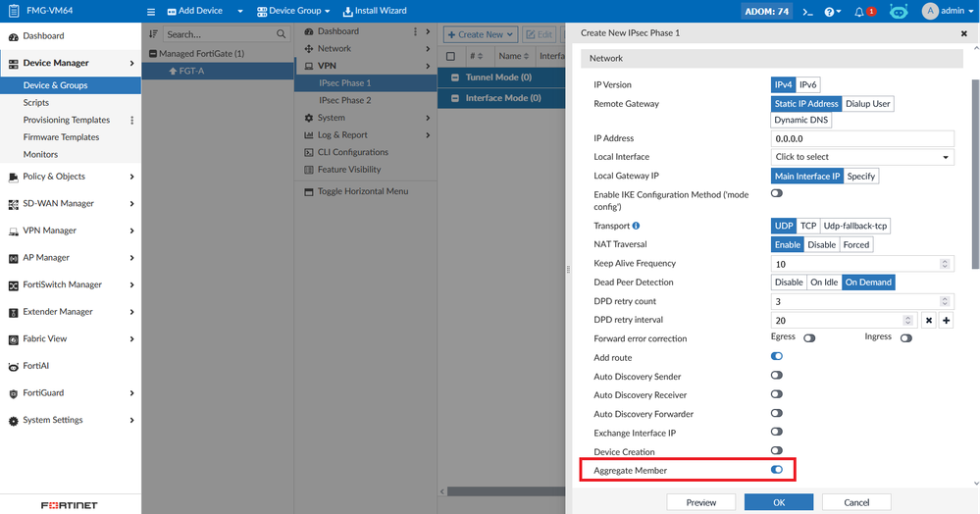
Task: Cancel the IPsec Phase 1 creation
Action: click(856, 502)
